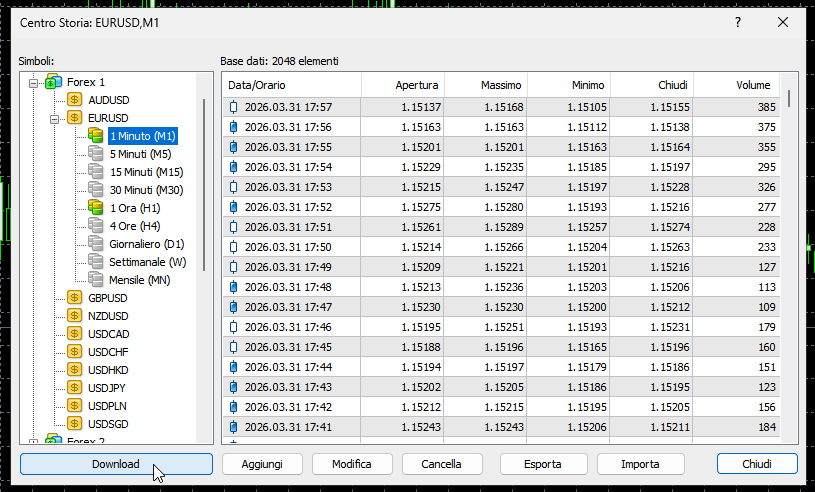Select the row dated 2026.03.31 17:55

502,147
